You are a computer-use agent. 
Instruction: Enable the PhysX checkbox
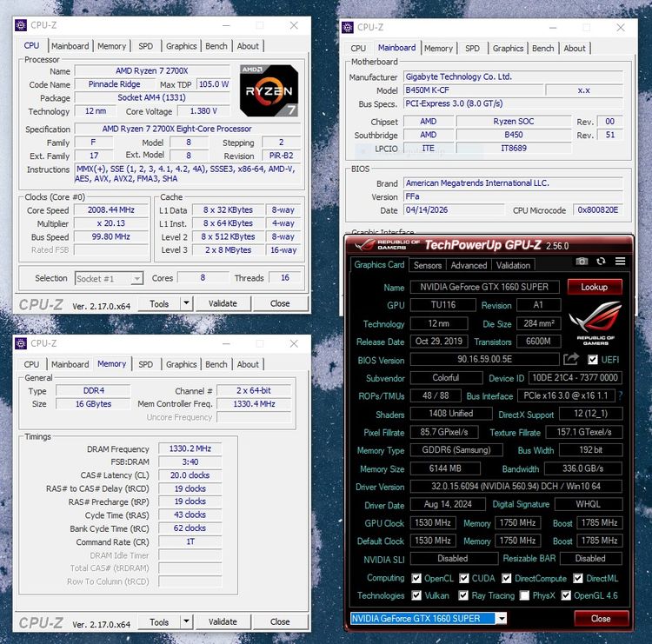(x=524, y=596)
